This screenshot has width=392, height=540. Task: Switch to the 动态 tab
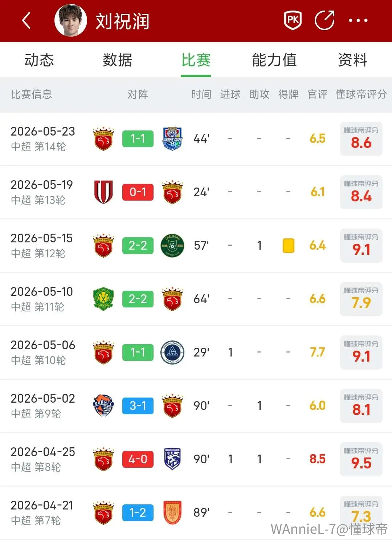click(x=39, y=60)
